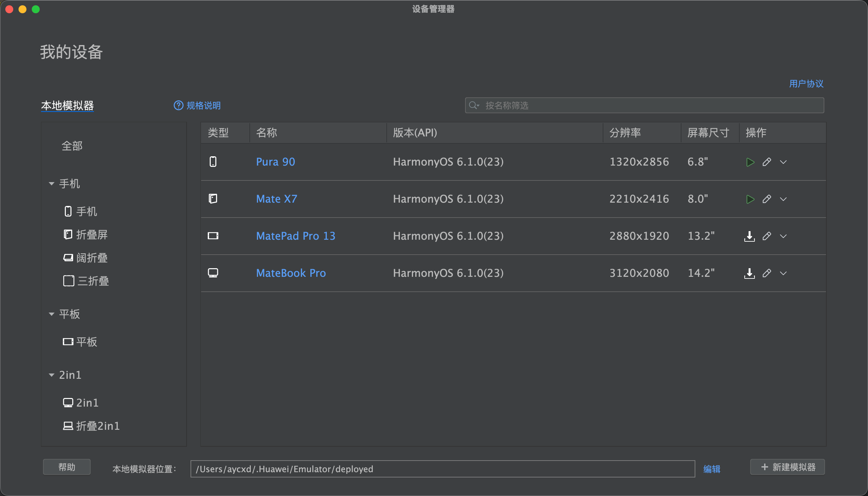Click the 14.2" screen size cell
The image size is (868, 496).
coord(701,273)
